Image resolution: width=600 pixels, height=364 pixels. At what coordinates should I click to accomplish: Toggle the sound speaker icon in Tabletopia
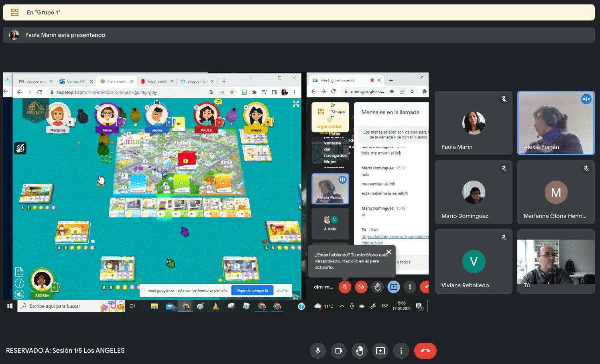19,294
